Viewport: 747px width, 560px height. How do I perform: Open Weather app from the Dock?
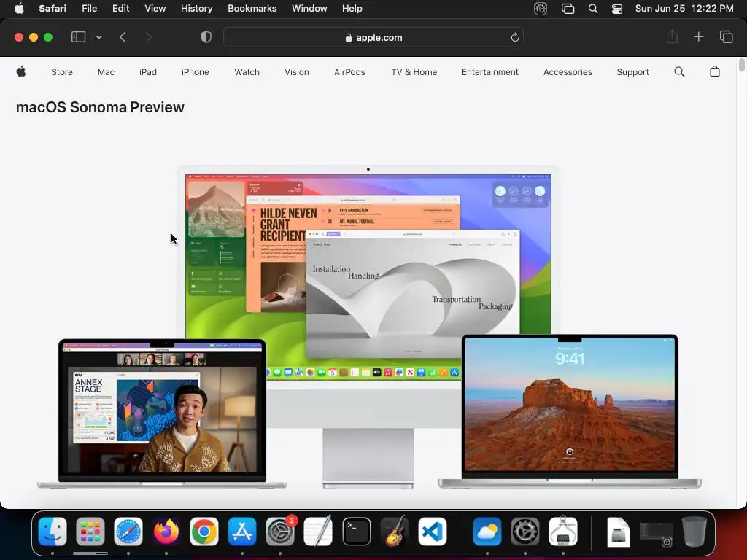coord(487,531)
